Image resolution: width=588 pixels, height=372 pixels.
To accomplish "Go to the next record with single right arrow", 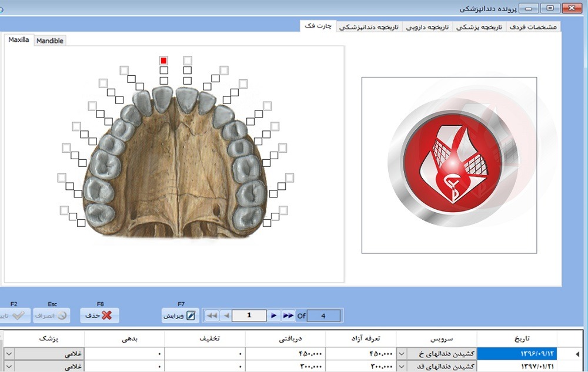I will click(274, 316).
